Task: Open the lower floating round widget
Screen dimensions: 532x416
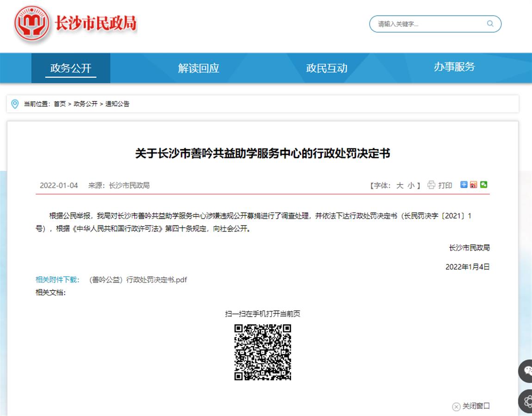Action: (526, 402)
